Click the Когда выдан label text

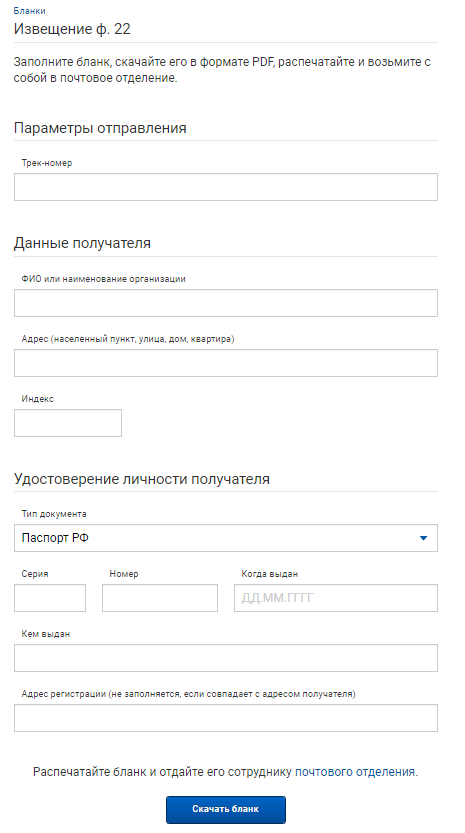coord(270,574)
